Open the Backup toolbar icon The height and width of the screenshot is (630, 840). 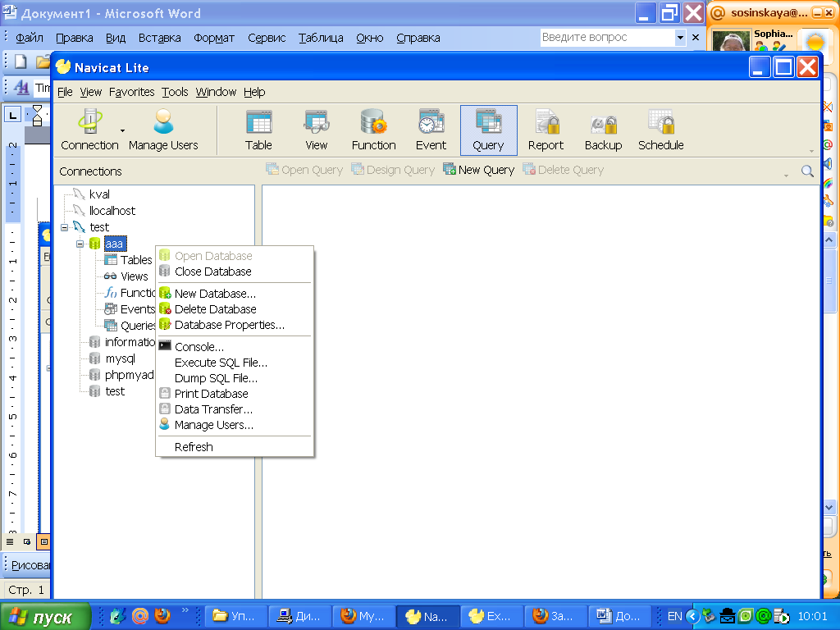click(603, 130)
